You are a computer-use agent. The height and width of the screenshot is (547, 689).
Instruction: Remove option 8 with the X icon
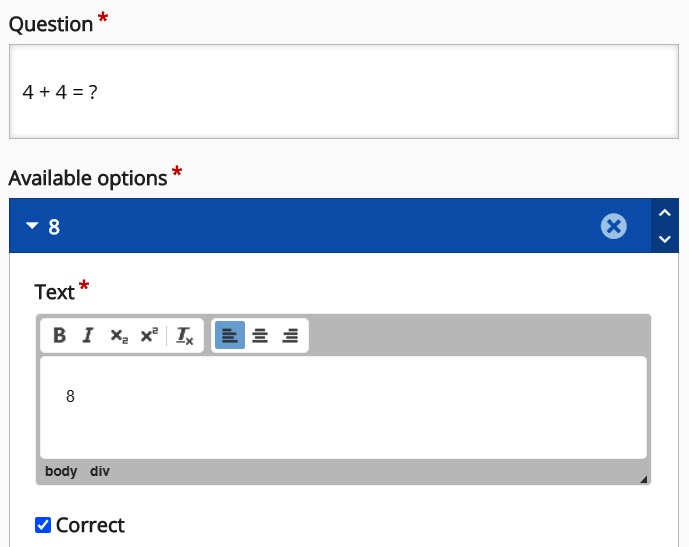[614, 227]
